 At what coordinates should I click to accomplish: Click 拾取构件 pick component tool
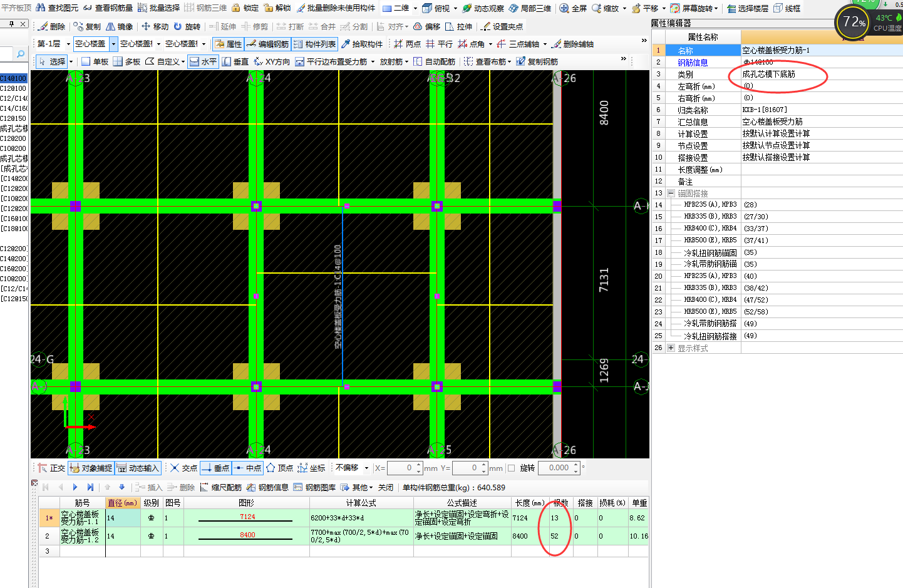tap(361, 44)
